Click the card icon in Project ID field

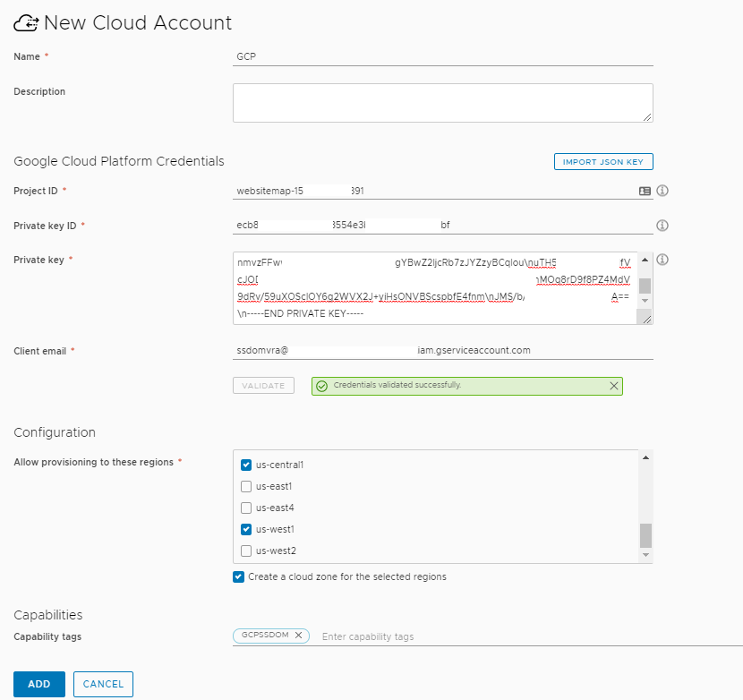[x=645, y=191]
